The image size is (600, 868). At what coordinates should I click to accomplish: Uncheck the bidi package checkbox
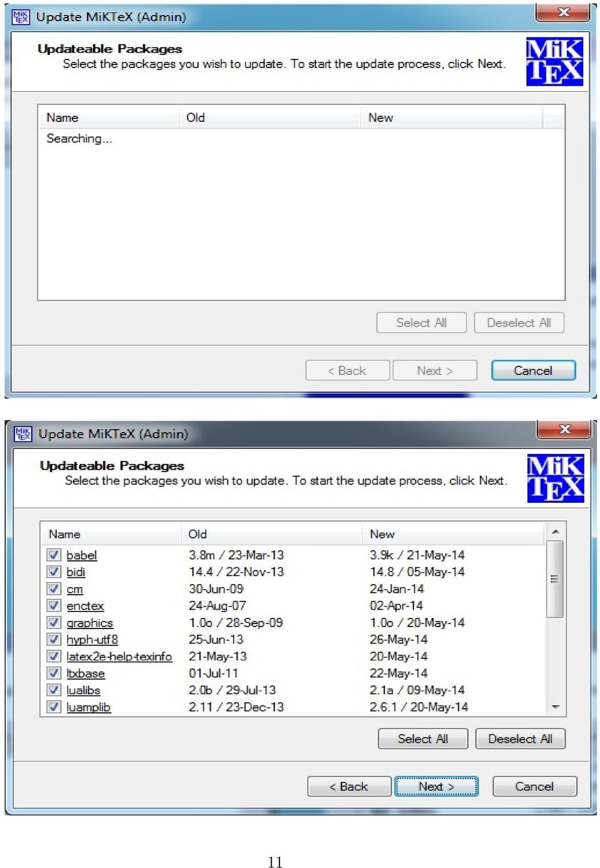(54, 572)
